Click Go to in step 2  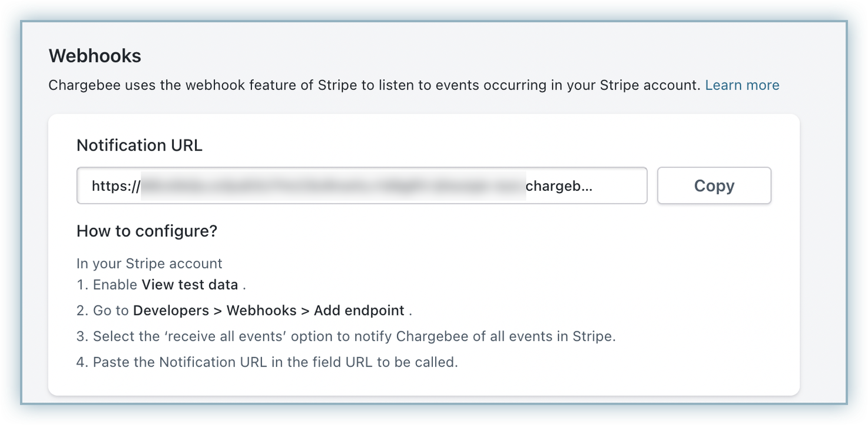coord(111,311)
